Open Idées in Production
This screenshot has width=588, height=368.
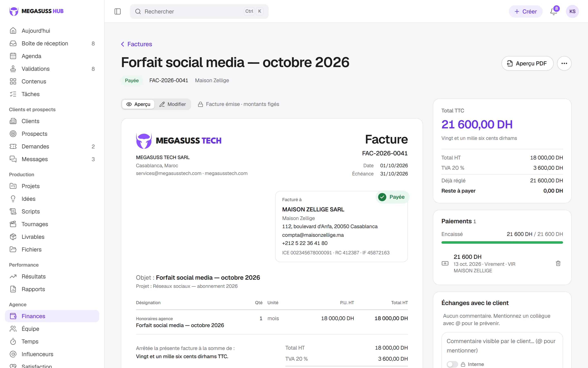52,199
